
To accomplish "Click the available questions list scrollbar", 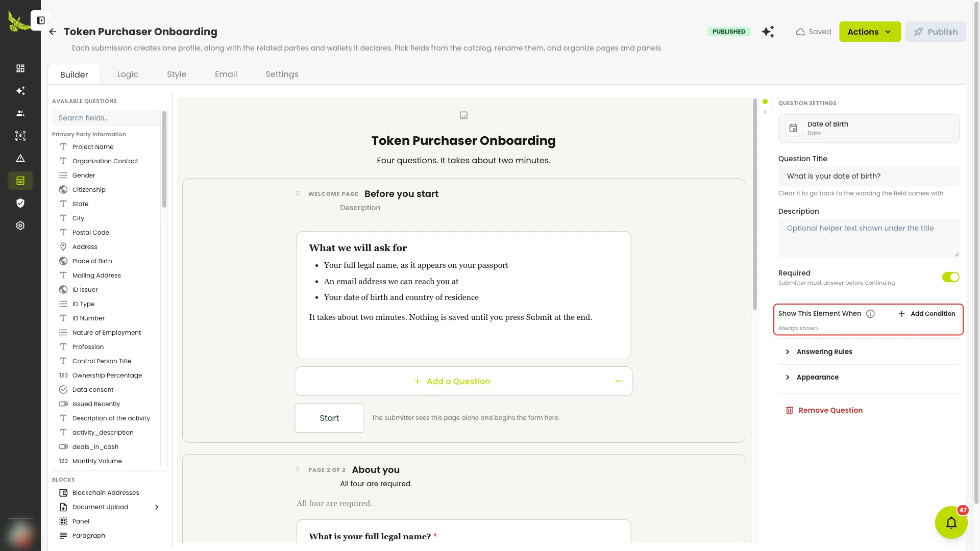I will click(164, 159).
